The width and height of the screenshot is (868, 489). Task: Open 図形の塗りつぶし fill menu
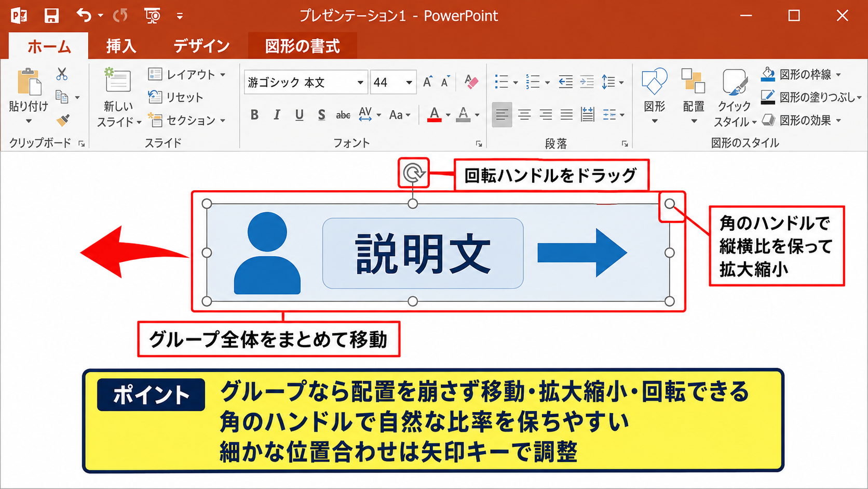click(811, 97)
